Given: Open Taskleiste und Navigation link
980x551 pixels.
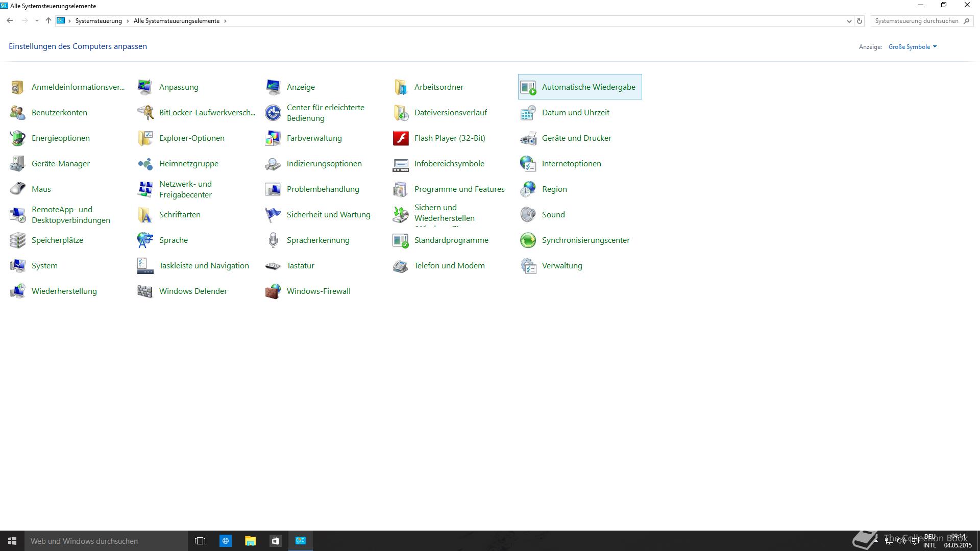Looking at the screenshot, I should coord(204,266).
